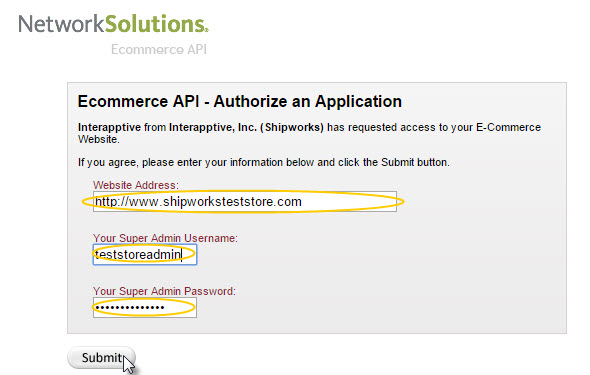The width and height of the screenshot is (590, 375).
Task: Click the 'Authorize an Application' heading
Action: 240,102
